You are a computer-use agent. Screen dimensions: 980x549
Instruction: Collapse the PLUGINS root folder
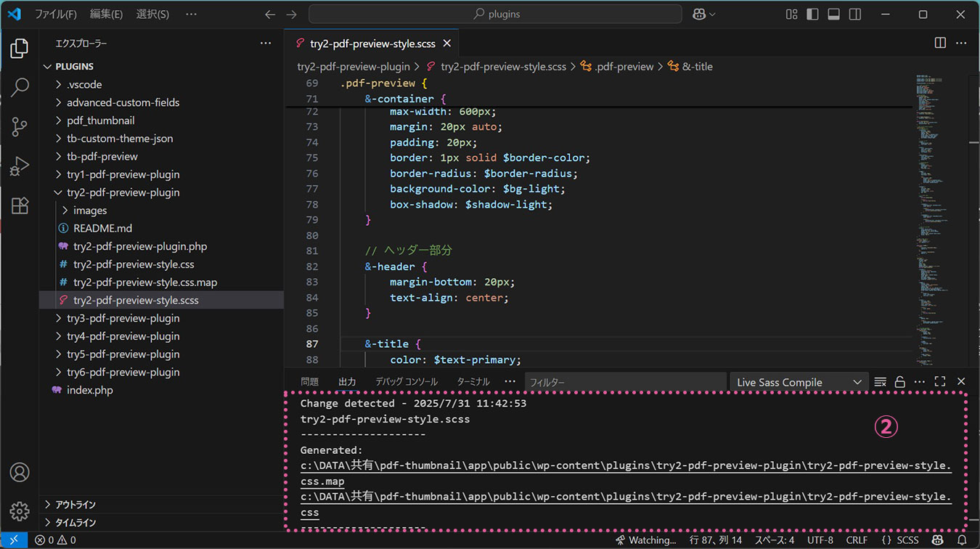pos(161,66)
